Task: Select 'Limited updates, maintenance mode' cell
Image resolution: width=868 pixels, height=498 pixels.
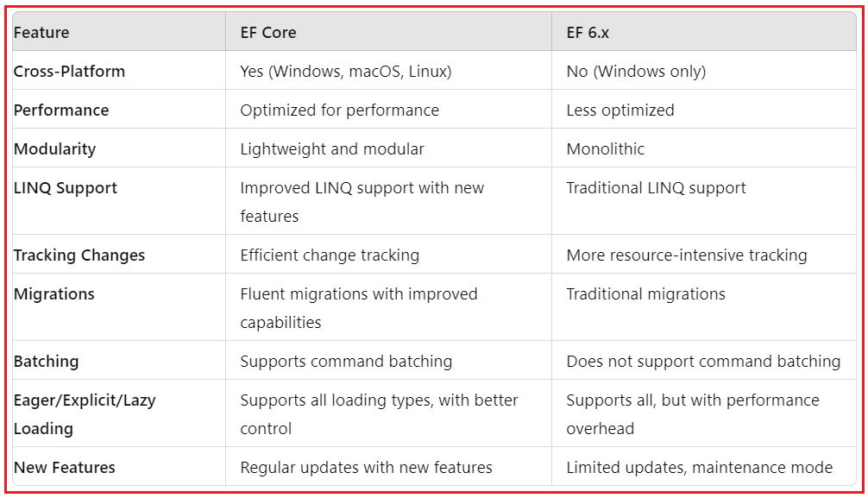Action: 699,468
